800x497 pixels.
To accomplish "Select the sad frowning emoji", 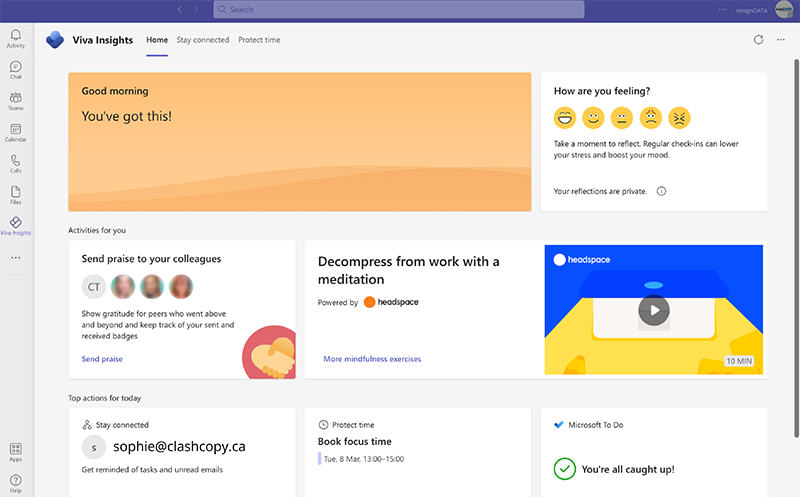I will click(x=651, y=118).
